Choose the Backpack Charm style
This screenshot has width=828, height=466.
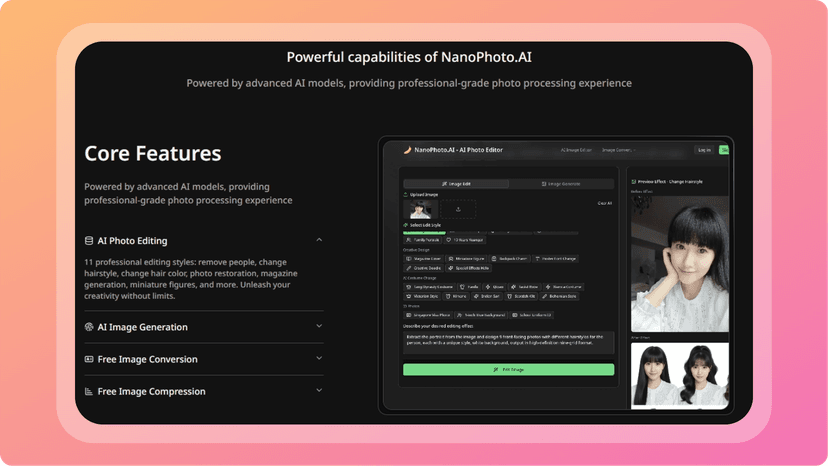[x=510, y=259]
